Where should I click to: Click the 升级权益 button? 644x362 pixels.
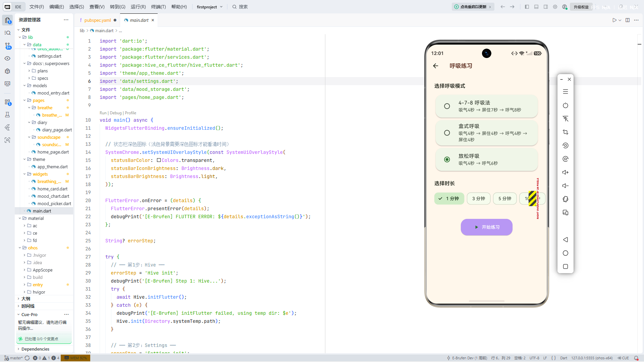click(581, 7)
